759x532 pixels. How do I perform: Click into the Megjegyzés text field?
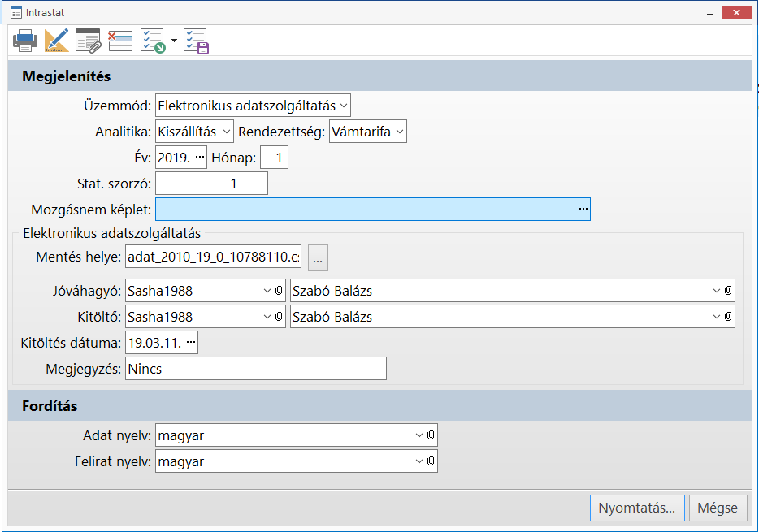click(x=254, y=369)
